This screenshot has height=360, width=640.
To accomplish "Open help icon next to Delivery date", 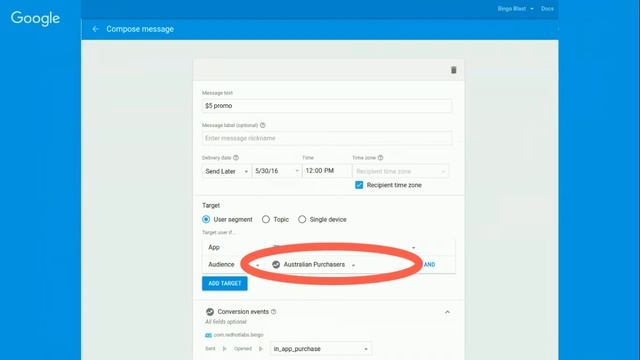I will [236, 158].
